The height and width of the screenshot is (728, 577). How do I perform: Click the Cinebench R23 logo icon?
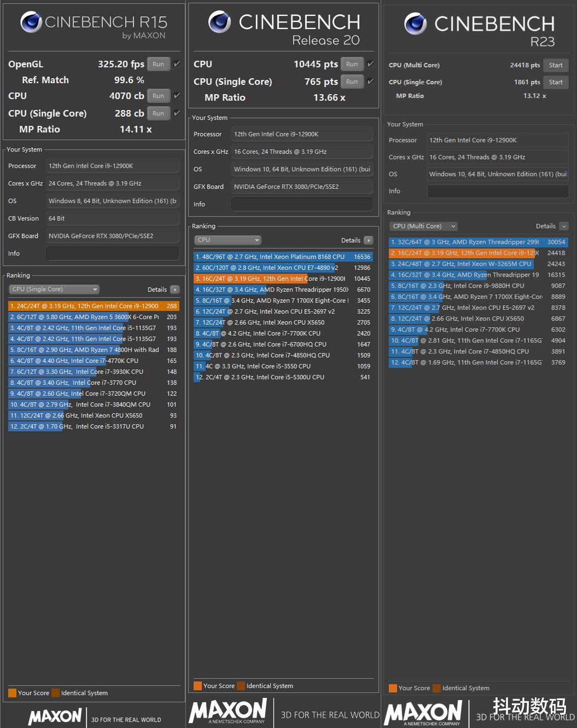tap(415, 24)
